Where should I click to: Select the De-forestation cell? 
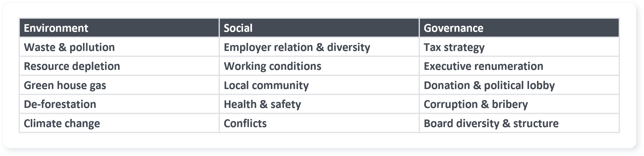tap(119, 104)
